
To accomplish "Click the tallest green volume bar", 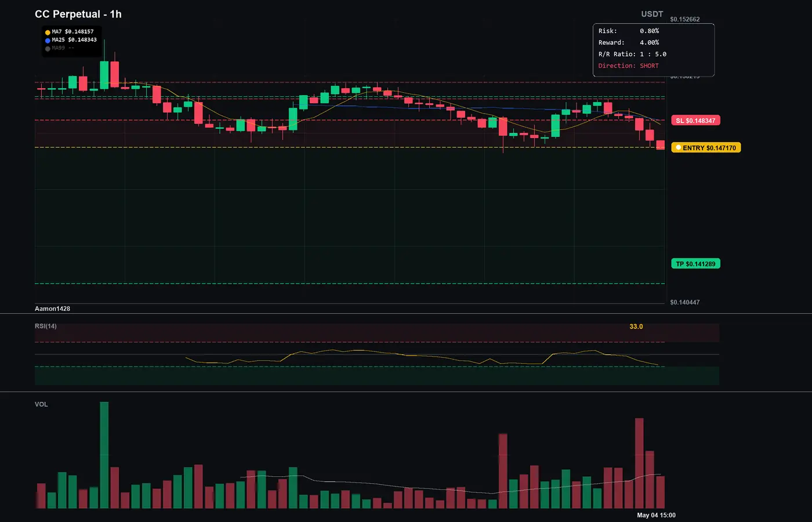I will 104,455.
